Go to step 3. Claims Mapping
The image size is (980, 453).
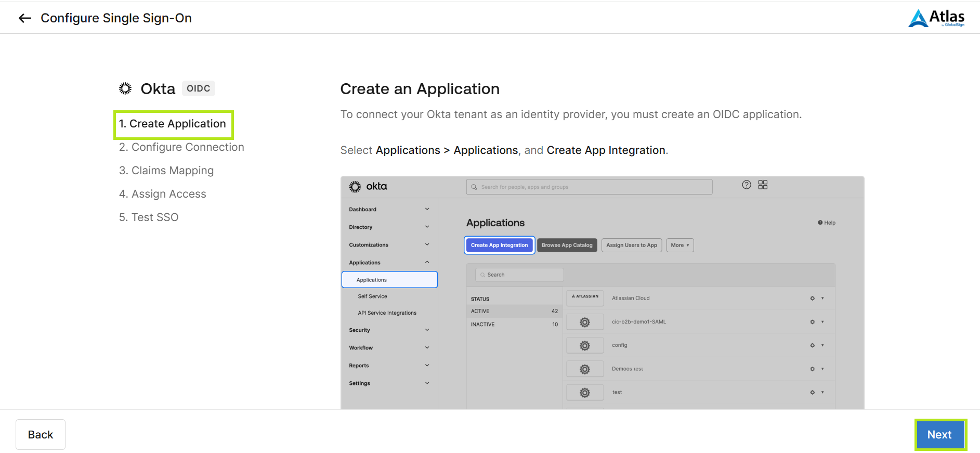[x=166, y=171]
